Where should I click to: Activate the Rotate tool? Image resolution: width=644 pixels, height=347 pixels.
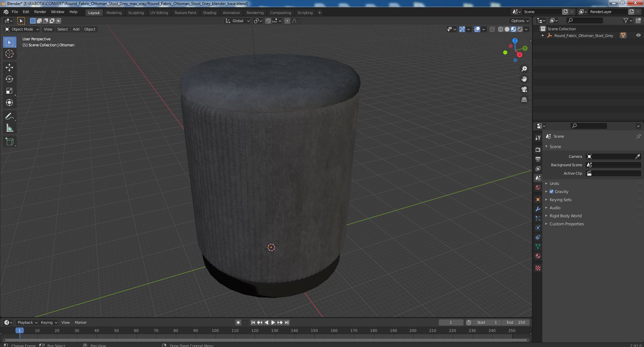point(9,79)
